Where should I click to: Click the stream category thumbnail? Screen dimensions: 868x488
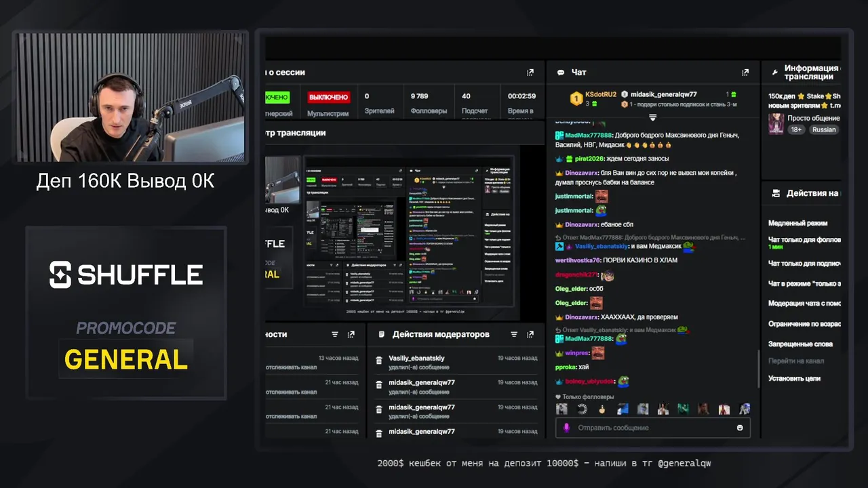click(x=776, y=123)
